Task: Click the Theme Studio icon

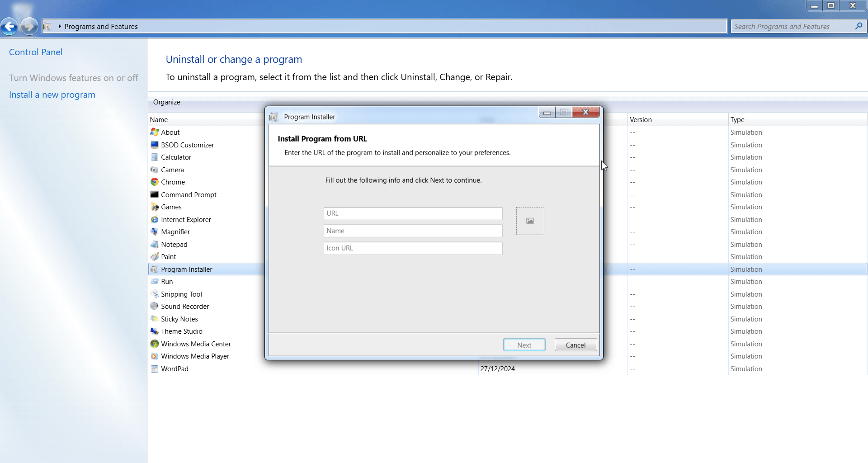Action: coord(155,331)
